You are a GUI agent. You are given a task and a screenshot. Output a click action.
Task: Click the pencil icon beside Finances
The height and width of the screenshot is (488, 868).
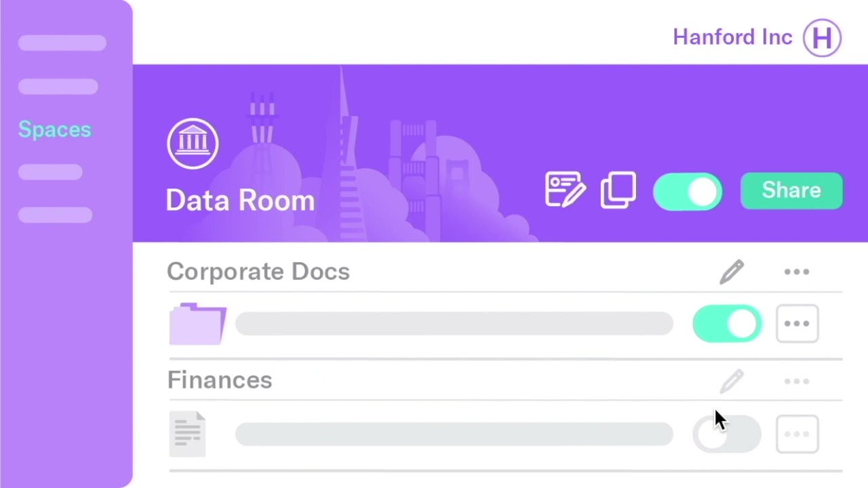coord(732,382)
